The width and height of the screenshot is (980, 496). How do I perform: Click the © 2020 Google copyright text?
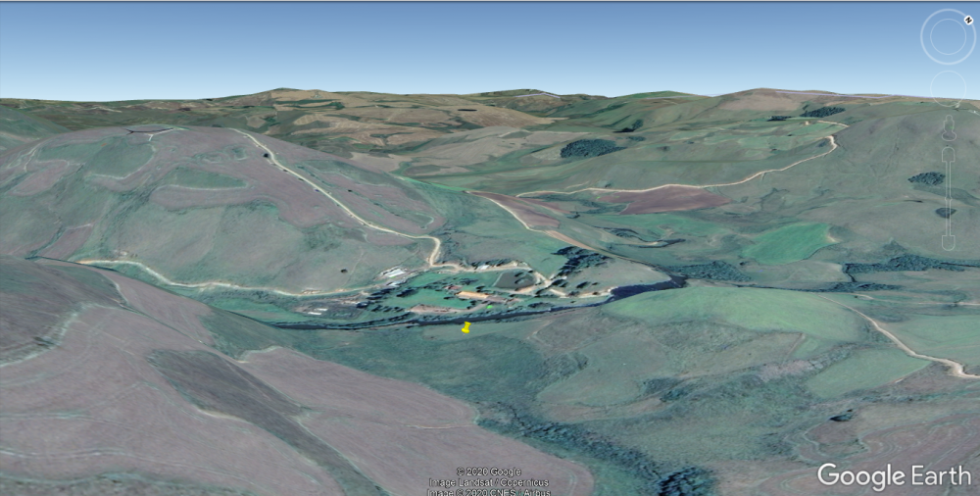tap(488, 471)
